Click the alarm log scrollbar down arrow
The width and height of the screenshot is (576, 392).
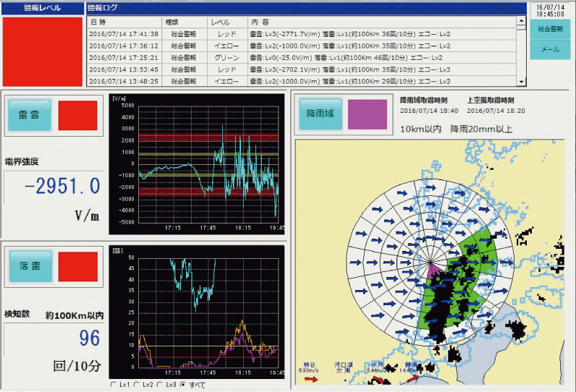tap(521, 82)
